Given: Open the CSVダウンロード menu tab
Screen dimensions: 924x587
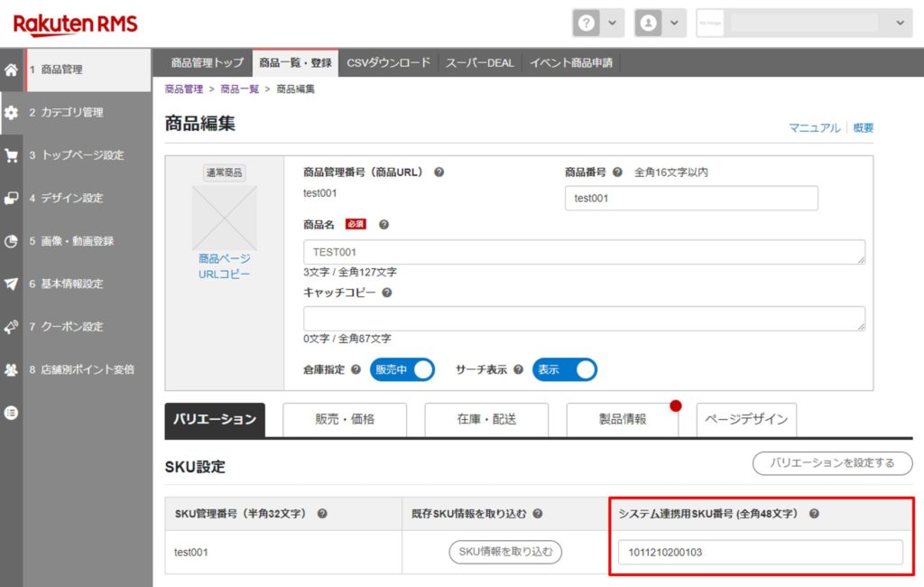Looking at the screenshot, I should 389,63.
